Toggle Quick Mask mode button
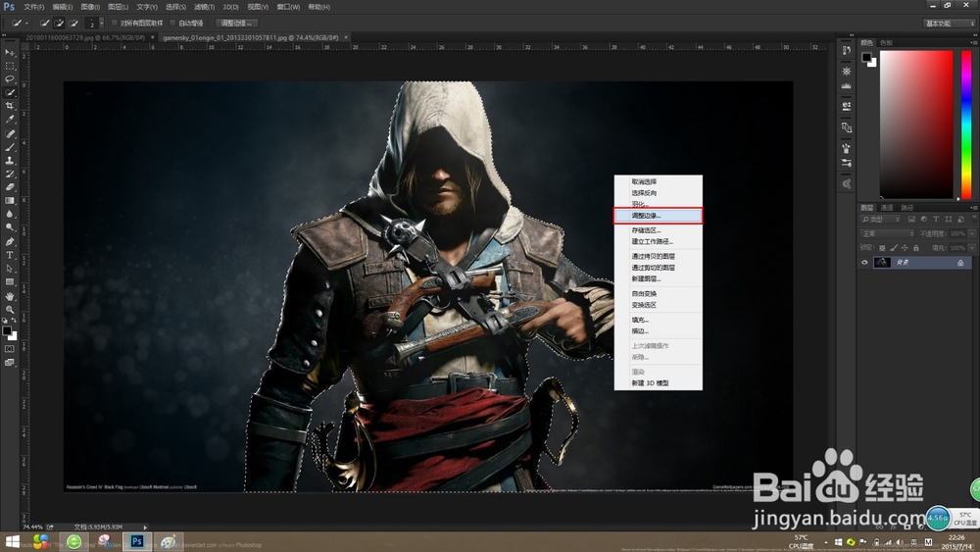This screenshot has width=980, height=552. [x=10, y=349]
